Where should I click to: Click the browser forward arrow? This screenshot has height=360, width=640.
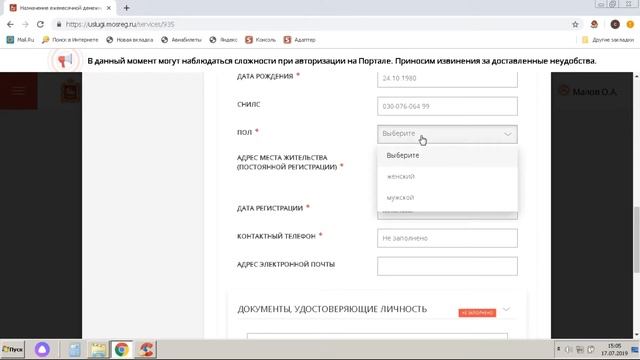pos(25,24)
